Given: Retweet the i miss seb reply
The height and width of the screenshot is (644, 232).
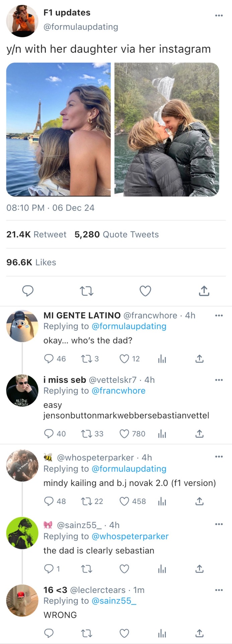Looking at the screenshot, I should click(87, 434).
